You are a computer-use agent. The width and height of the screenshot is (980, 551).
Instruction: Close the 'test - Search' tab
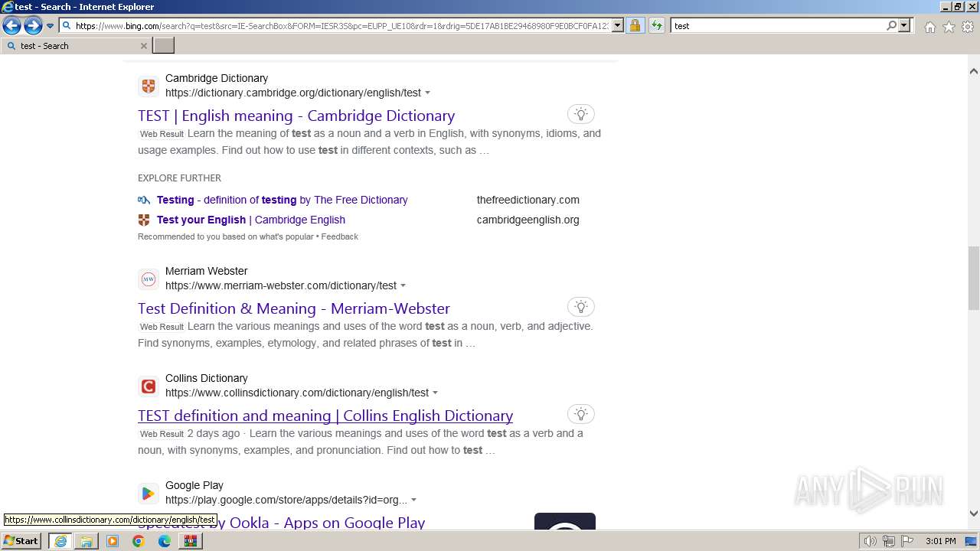tap(143, 46)
